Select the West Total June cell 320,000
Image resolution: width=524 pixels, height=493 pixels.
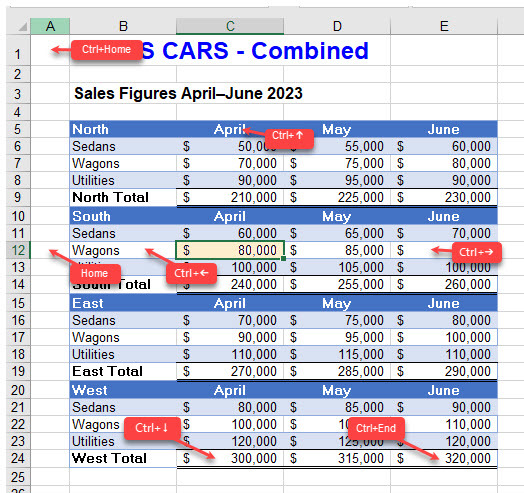444,458
